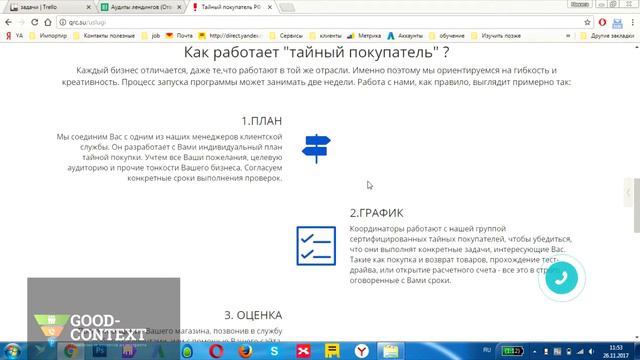640x360 pixels.
Task: Open Firefox from the taskbar
Action: (x=245, y=351)
